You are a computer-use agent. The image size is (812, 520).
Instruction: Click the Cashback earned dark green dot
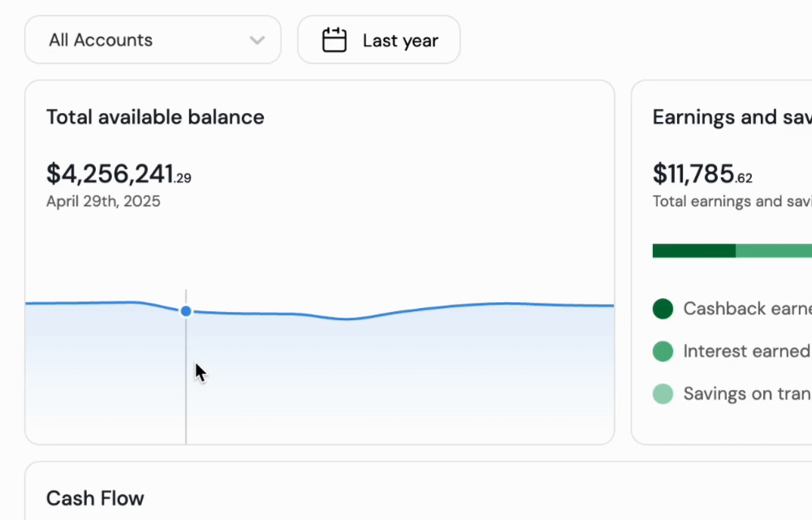point(663,309)
